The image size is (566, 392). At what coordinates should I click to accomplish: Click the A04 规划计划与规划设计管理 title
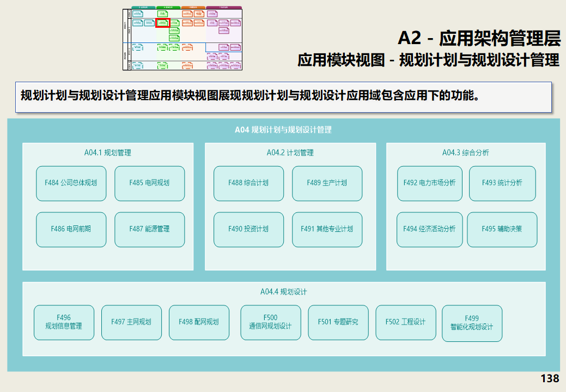(283, 130)
